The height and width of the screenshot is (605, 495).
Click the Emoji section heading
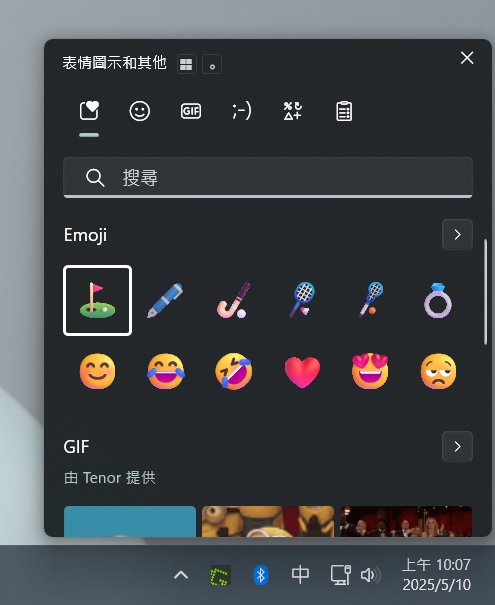[85, 235]
